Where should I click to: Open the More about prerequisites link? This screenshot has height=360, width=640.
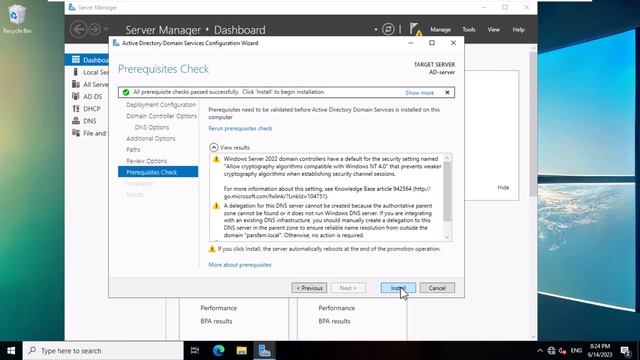(240, 264)
